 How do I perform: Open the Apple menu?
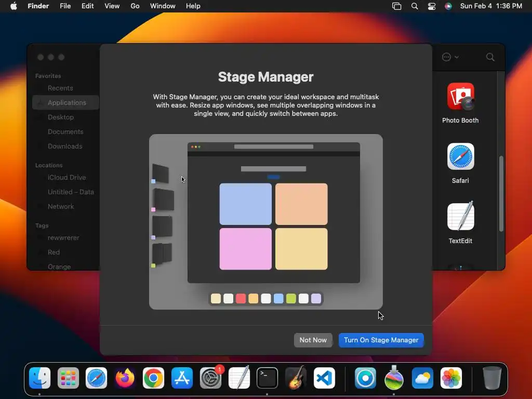14,6
